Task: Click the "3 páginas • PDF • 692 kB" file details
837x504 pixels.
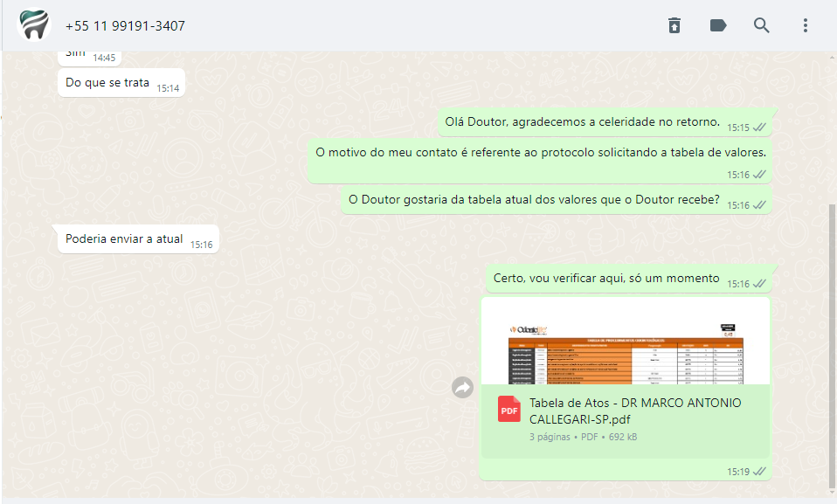Action: [x=583, y=437]
